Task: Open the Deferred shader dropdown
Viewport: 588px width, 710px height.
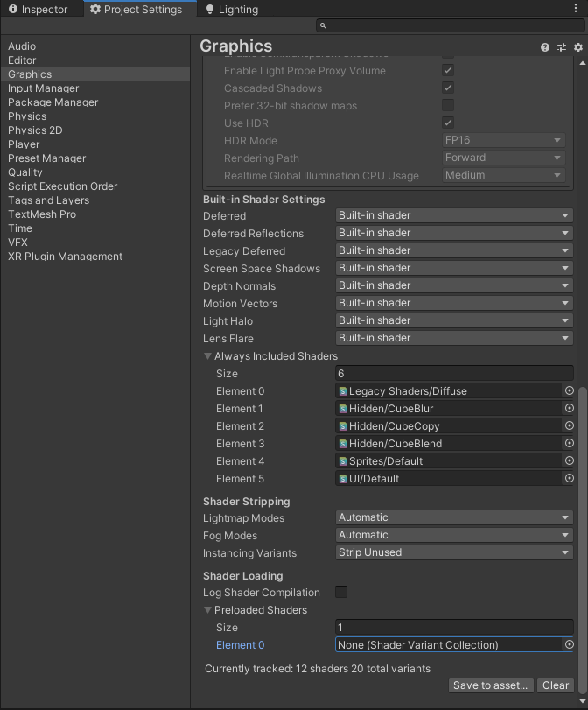Action: pyautogui.click(x=454, y=215)
